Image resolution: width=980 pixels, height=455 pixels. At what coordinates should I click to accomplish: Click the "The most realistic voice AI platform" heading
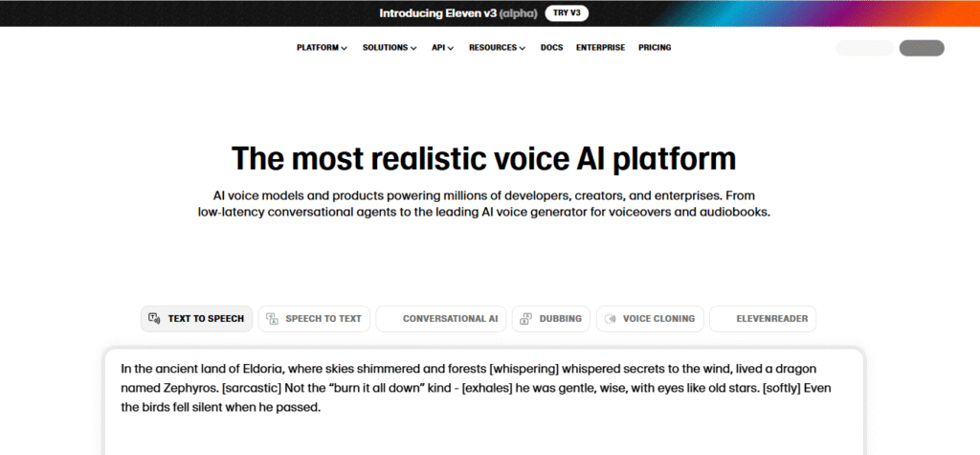(x=483, y=158)
